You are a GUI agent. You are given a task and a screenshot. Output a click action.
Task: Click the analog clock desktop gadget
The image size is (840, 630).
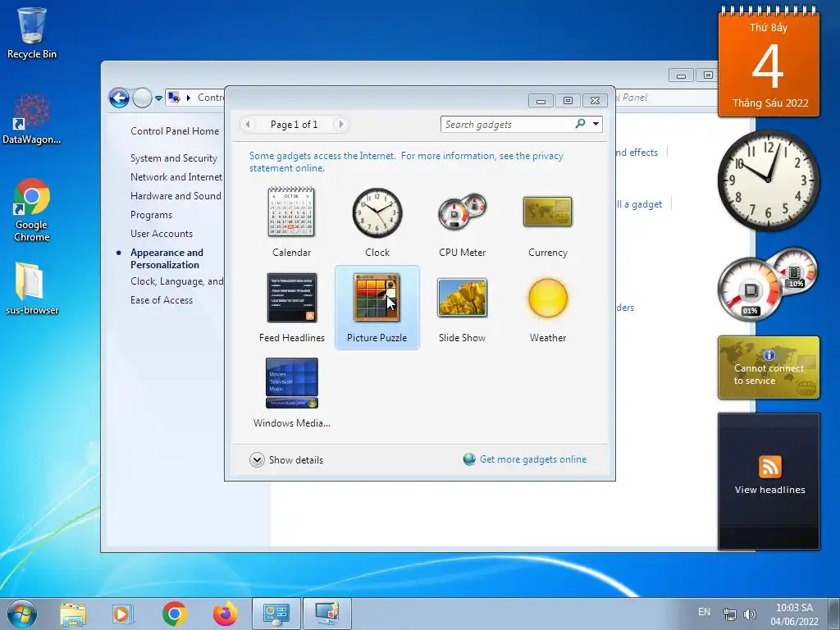tap(768, 180)
